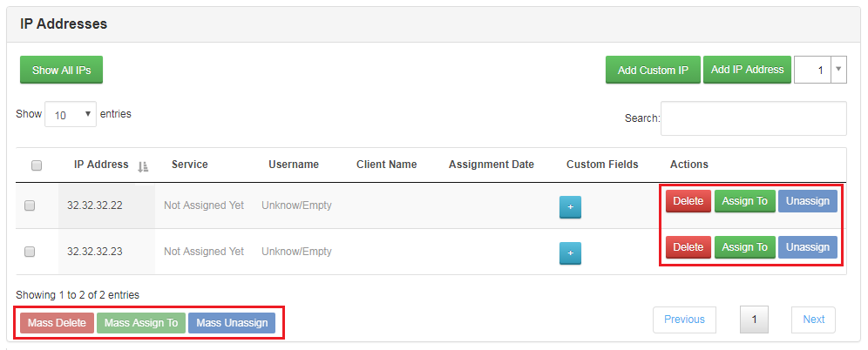This screenshot has width=868, height=350.
Task: Open the IP count dropdown showing 1
Action: 820,70
